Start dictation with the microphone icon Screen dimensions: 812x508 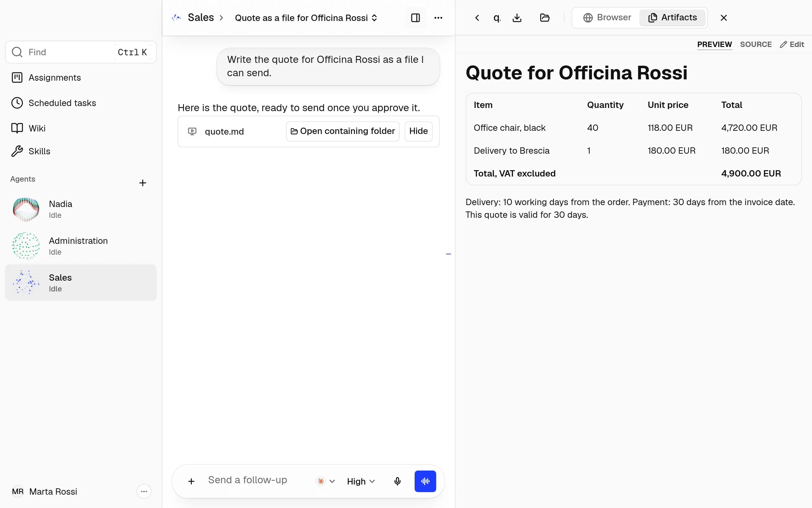[x=397, y=481]
